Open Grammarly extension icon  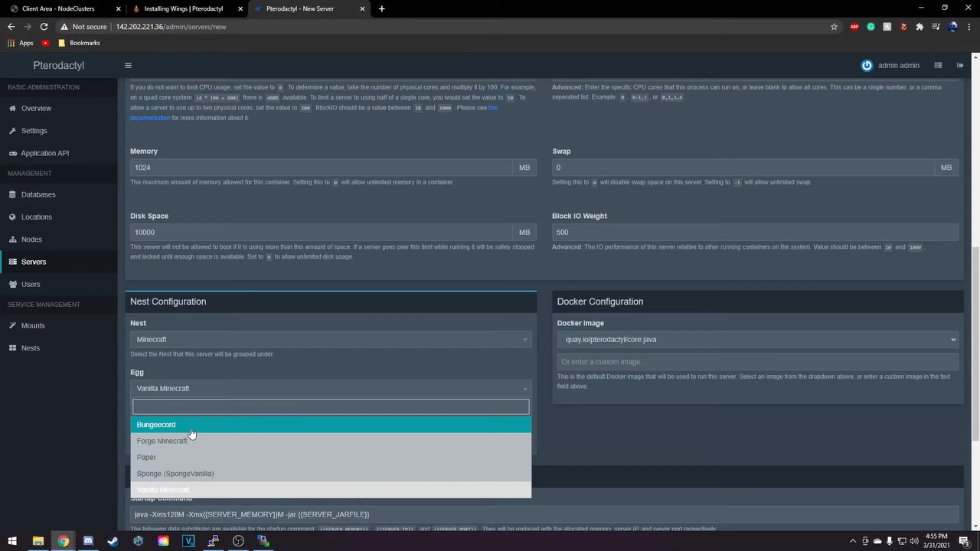point(871,27)
